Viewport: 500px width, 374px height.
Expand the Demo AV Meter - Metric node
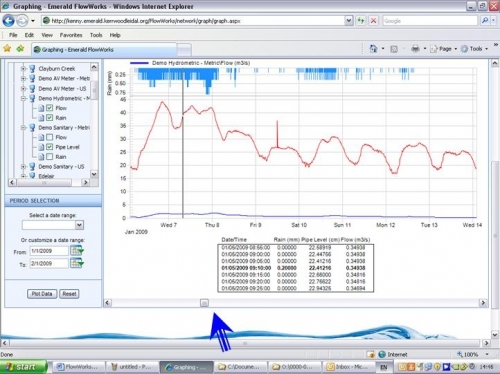coord(23,79)
